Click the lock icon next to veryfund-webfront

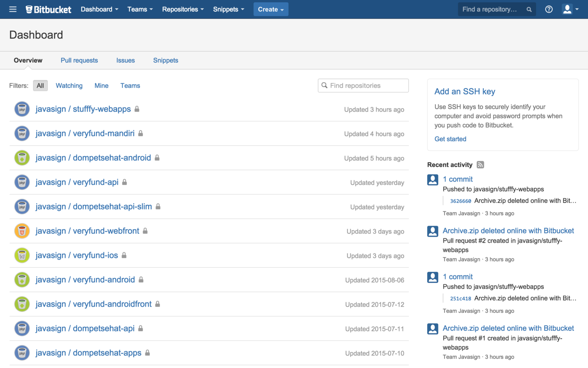click(x=145, y=231)
